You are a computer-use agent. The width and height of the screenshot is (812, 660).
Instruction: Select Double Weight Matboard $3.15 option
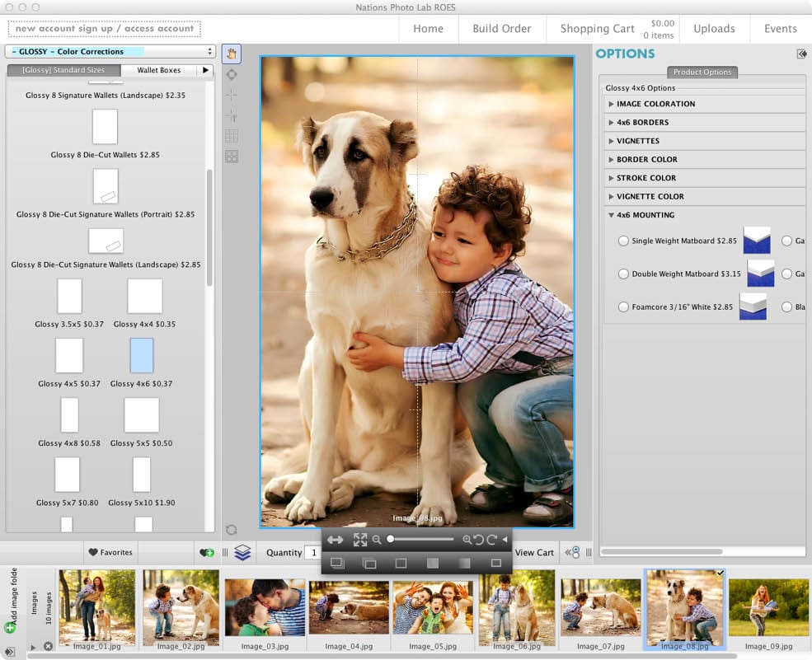tap(623, 274)
